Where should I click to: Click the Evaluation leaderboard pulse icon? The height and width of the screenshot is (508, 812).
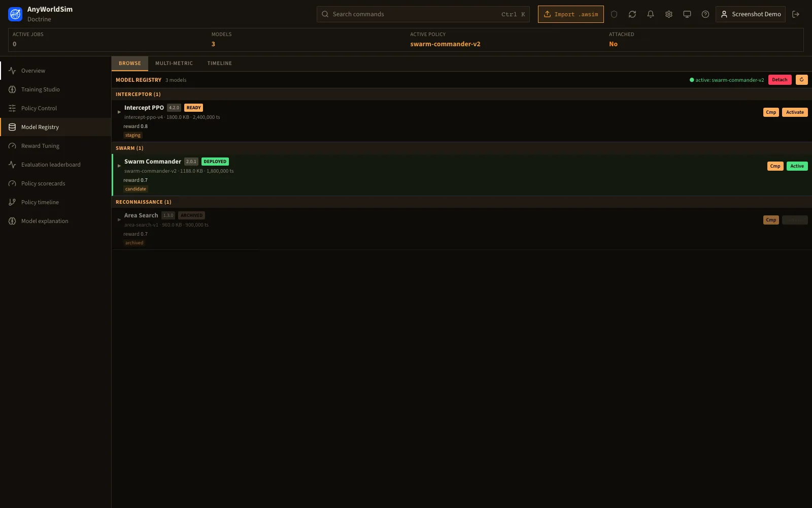point(12,165)
